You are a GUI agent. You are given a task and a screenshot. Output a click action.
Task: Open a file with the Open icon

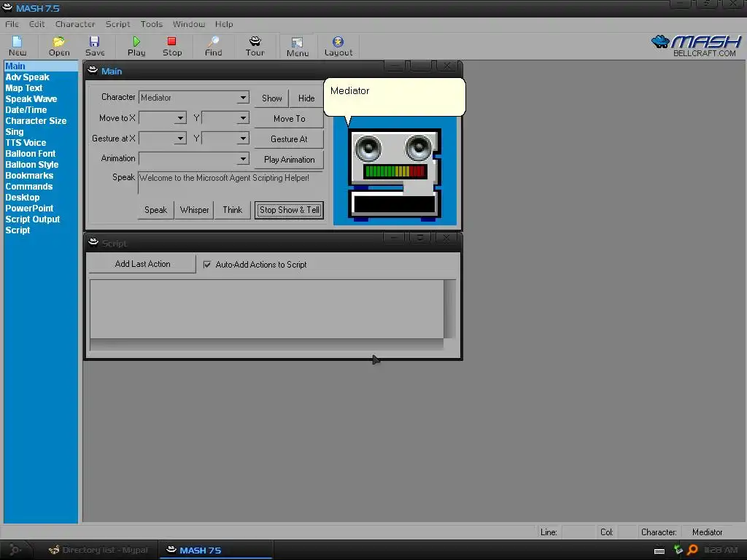pos(59,46)
